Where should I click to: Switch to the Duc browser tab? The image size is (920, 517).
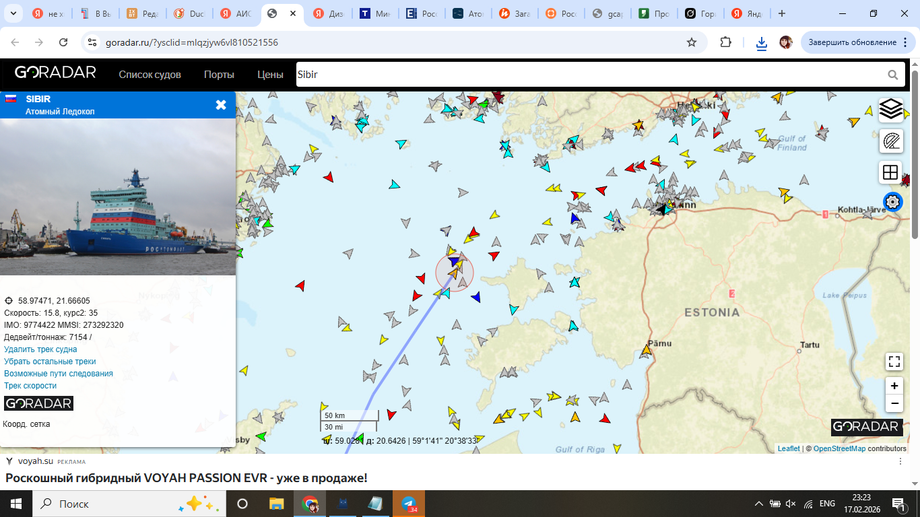coord(190,13)
